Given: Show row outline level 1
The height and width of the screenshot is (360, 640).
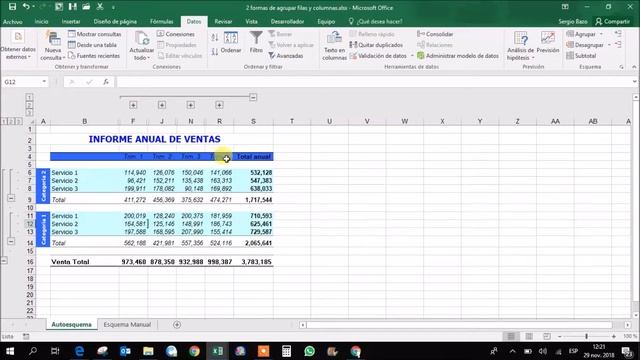Looking at the screenshot, I should [4, 121].
